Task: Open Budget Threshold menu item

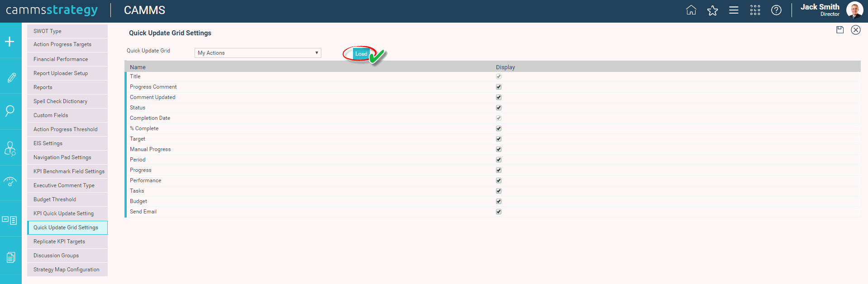Action: 67,199
